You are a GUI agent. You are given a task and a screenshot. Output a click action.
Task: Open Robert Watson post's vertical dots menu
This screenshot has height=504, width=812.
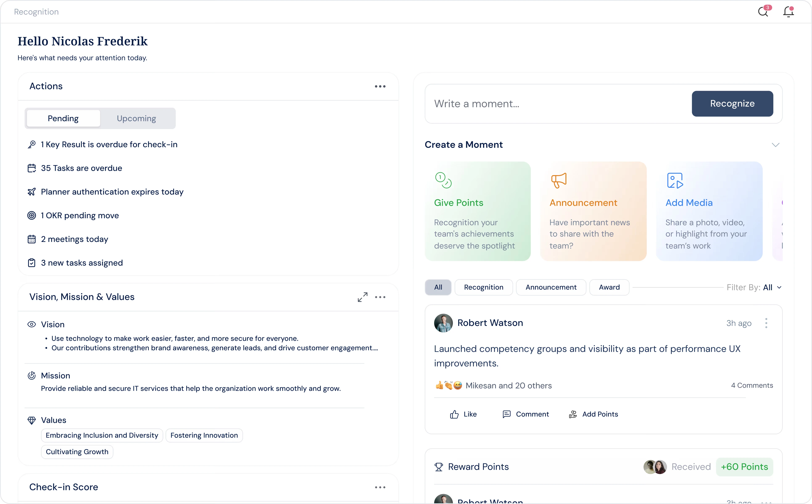coord(766,323)
